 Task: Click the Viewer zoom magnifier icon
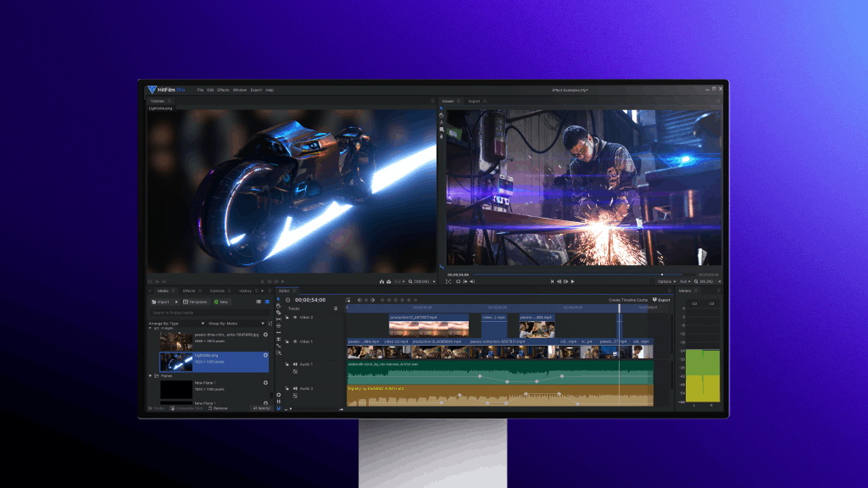click(x=696, y=281)
